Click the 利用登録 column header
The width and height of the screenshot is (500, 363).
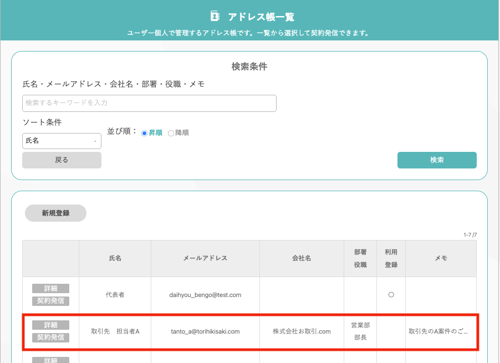[391, 258]
